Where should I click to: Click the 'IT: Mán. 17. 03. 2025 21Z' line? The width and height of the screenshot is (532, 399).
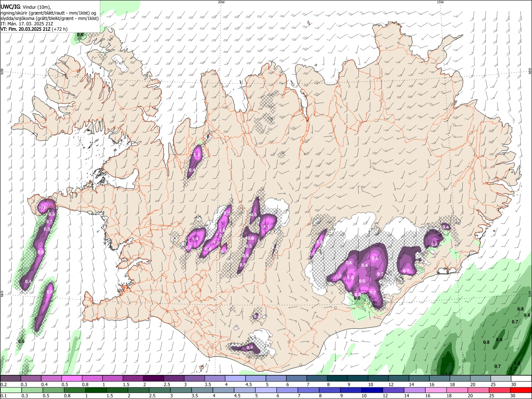coord(27,24)
